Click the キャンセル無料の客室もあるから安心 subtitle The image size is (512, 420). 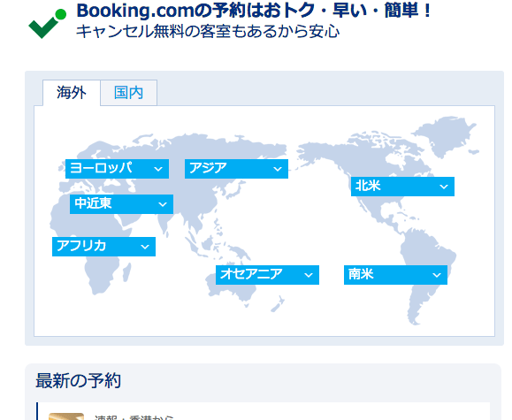(208, 32)
